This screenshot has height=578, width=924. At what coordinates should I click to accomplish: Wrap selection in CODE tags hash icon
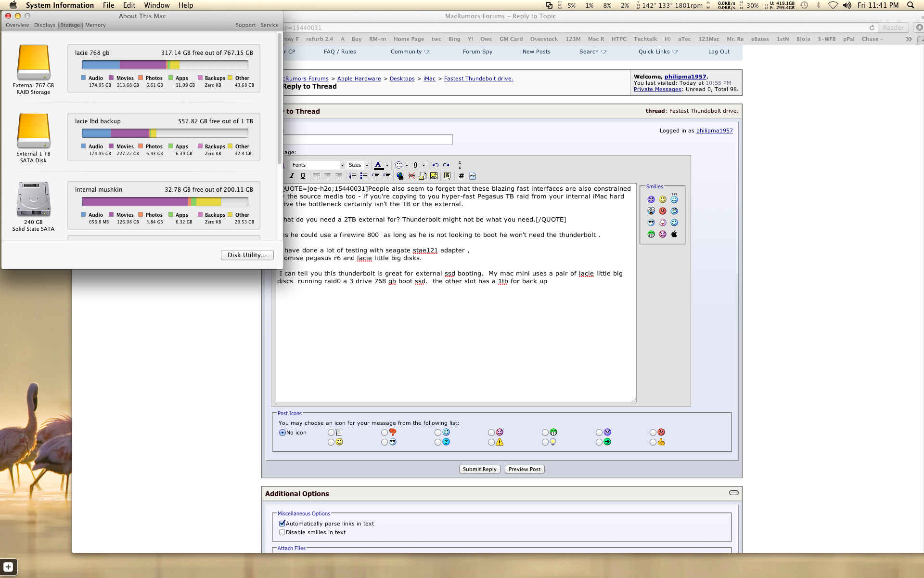pyautogui.click(x=461, y=176)
